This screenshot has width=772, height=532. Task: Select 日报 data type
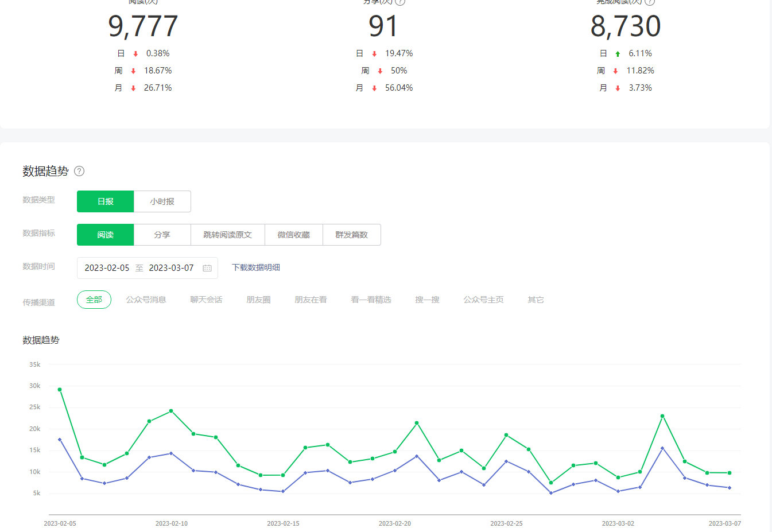click(106, 201)
